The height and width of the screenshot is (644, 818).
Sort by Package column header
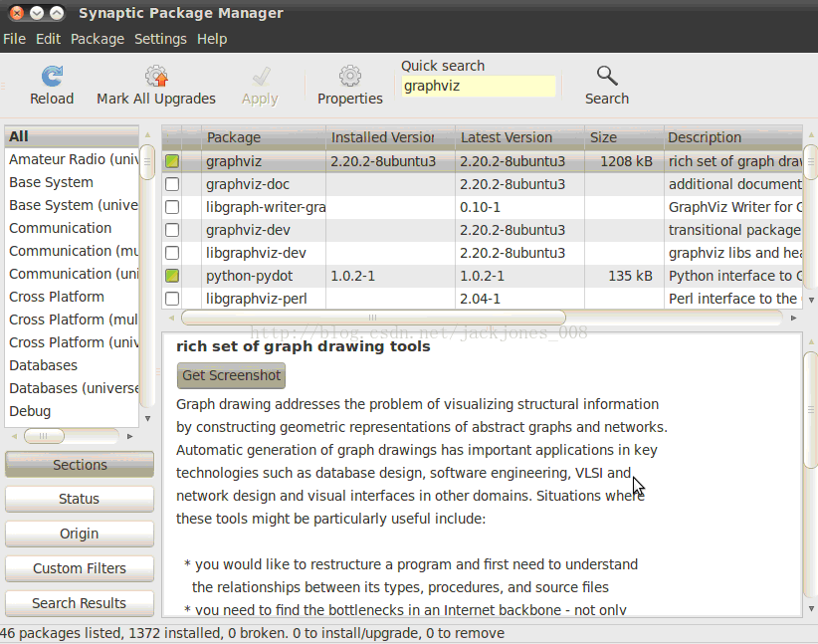click(x=264, y=137)
